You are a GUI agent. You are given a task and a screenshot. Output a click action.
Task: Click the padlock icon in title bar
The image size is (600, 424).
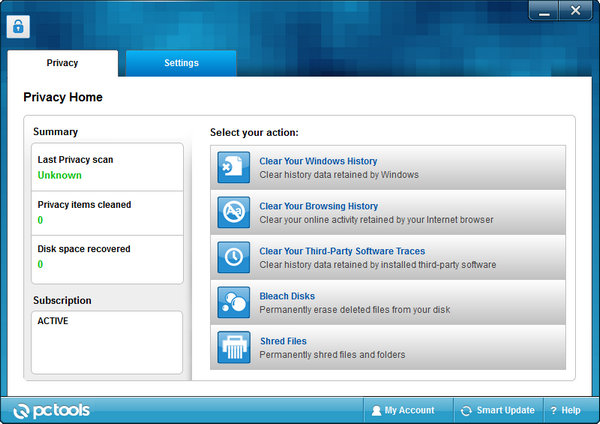click(18, 27)
